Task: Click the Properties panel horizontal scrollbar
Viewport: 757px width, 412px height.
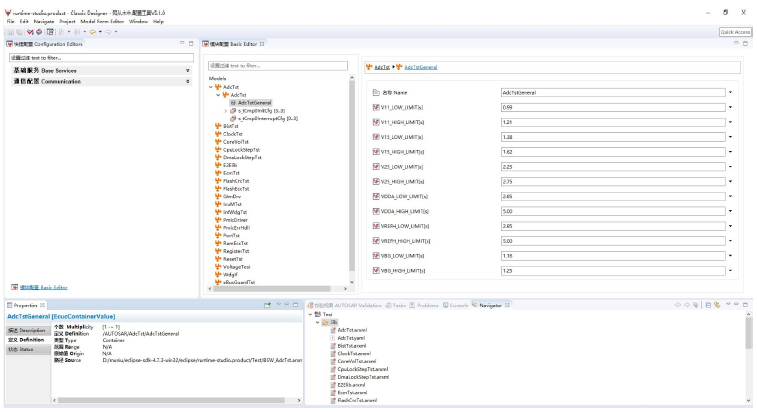Action: [171, 400]
